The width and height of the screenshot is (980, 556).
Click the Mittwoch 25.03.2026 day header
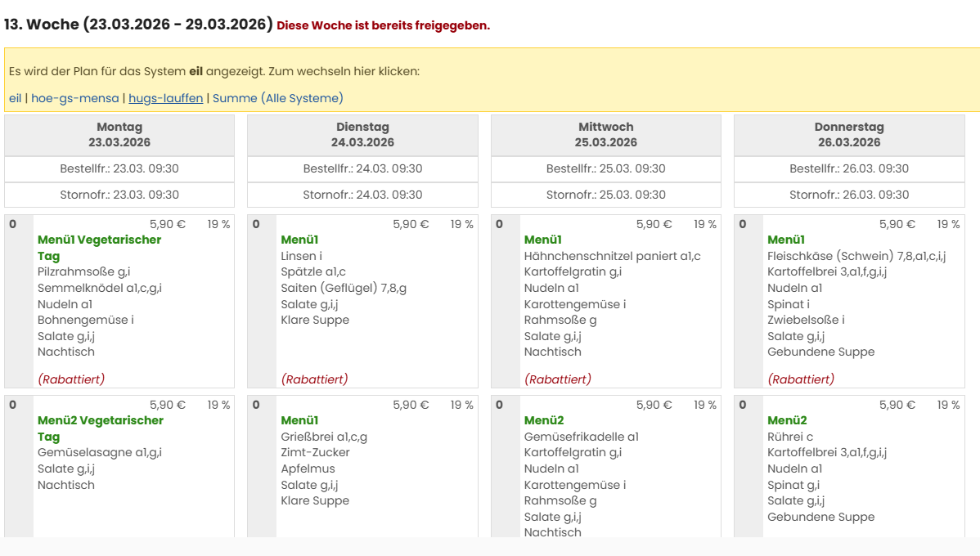(605, 135)
